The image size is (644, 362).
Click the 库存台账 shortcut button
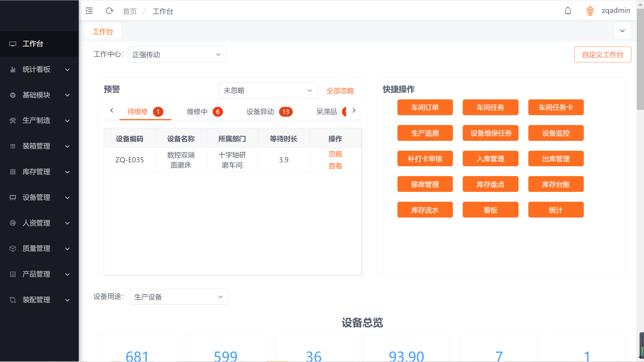pyautogui.click(x=556, y=184)
